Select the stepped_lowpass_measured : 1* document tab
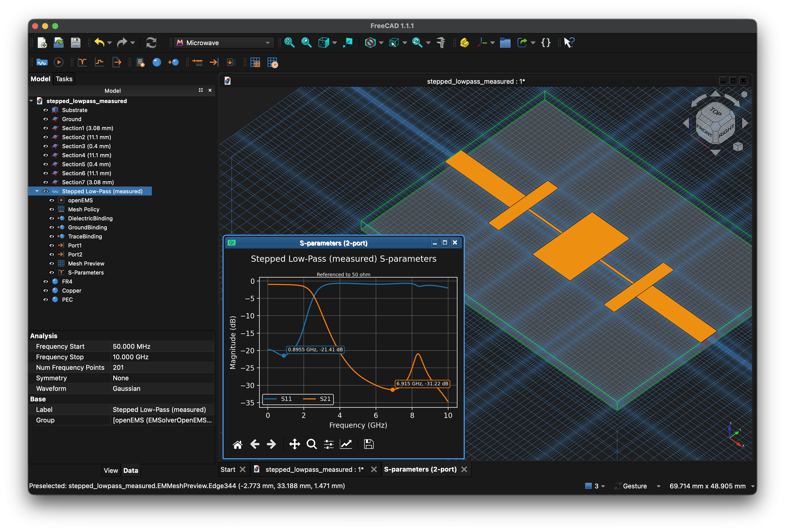The width and height of the screenshot is (785, 532). (314, 470)
